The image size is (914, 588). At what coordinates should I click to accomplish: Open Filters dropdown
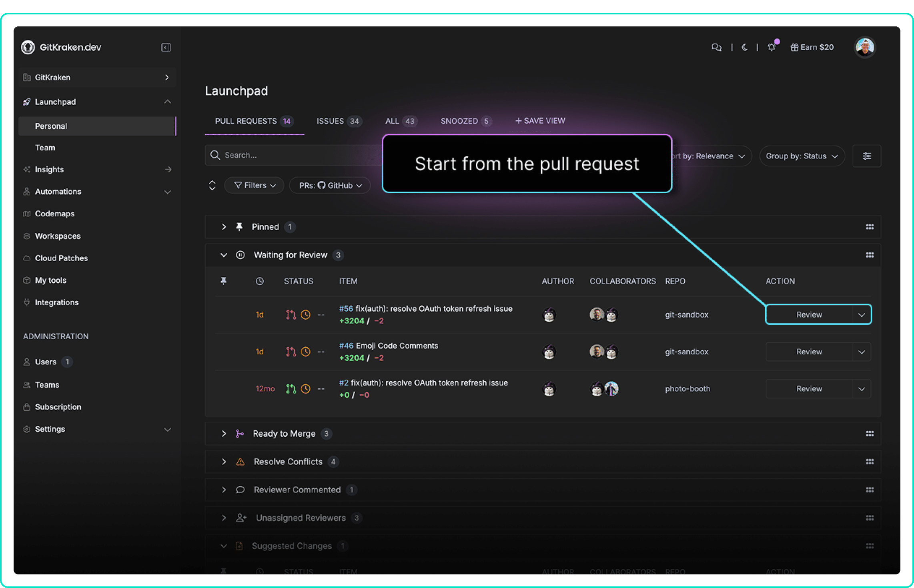[255, 185]
